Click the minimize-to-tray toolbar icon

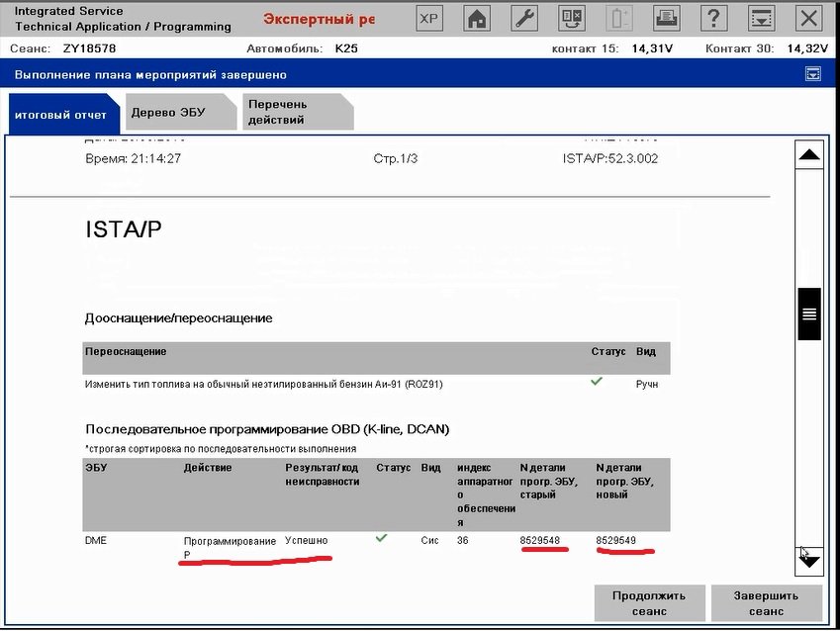[x=761, y=18]
